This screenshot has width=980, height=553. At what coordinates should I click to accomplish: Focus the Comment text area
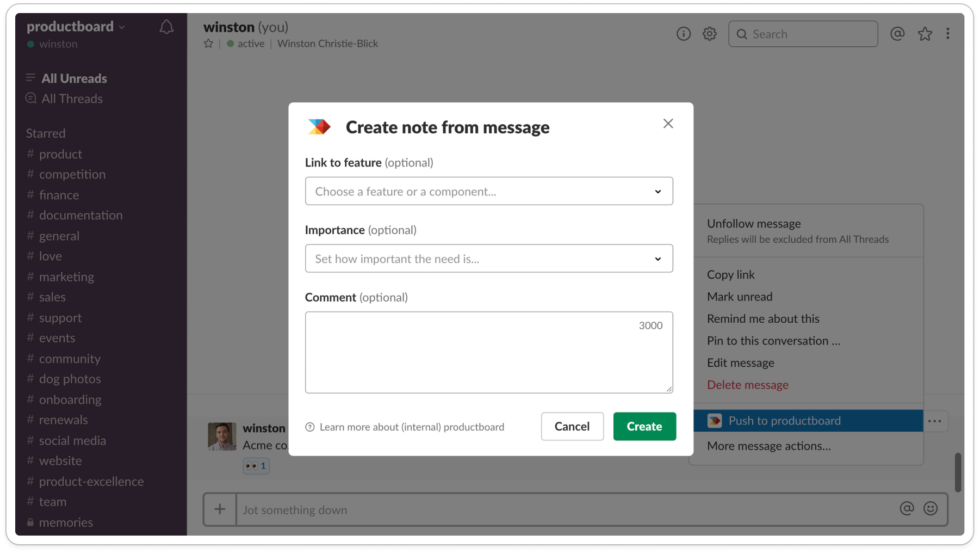tap(489, 352)
